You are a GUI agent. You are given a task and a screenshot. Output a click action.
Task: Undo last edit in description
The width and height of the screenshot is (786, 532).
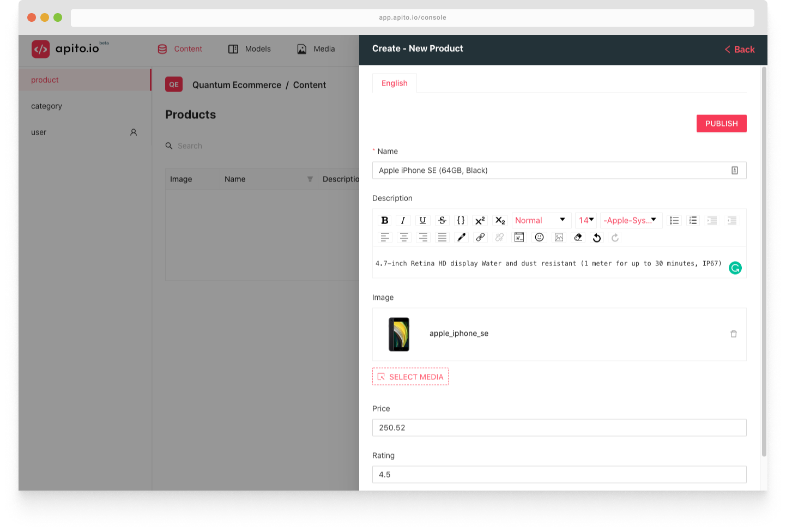(597, 238)
